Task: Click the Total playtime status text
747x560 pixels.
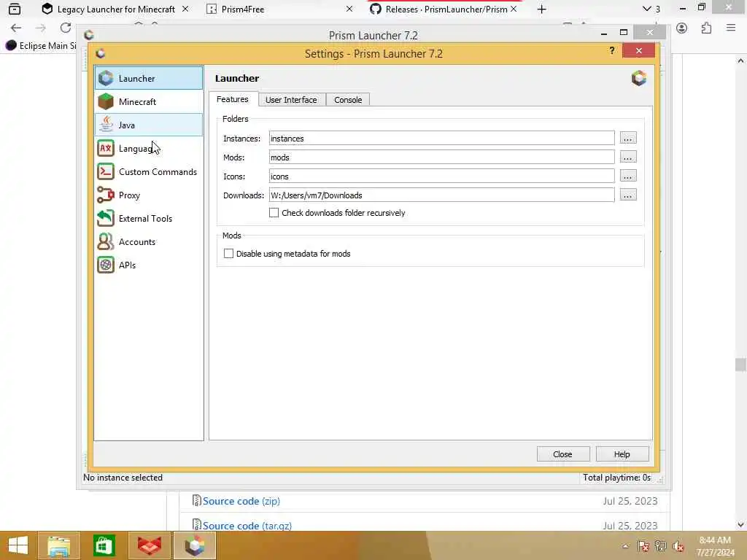Action: point(616,478)
